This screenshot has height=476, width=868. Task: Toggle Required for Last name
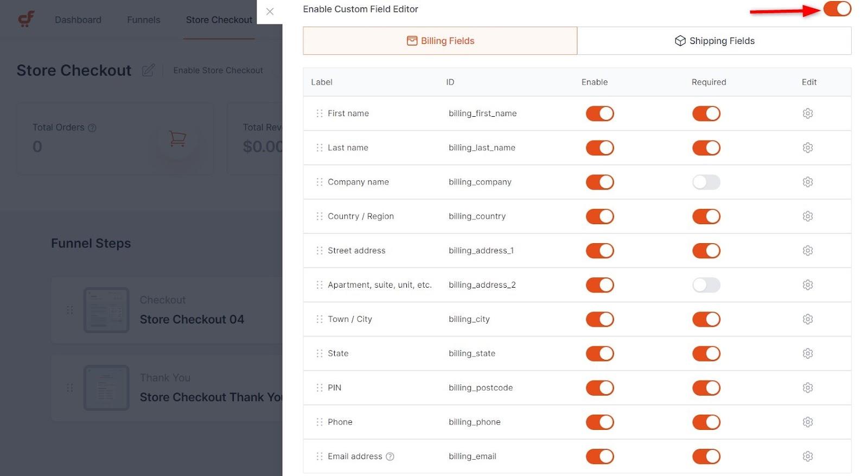(x=706, y=148)
